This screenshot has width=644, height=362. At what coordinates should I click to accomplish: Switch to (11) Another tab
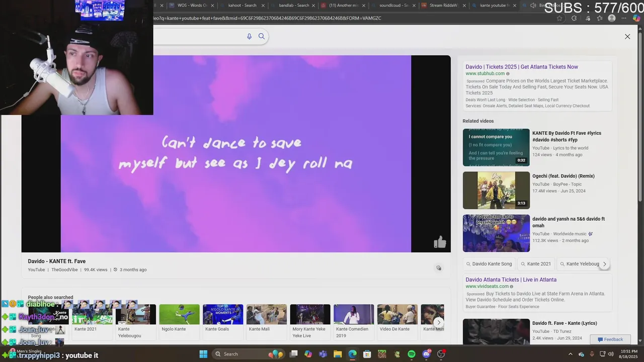point(343,5)
